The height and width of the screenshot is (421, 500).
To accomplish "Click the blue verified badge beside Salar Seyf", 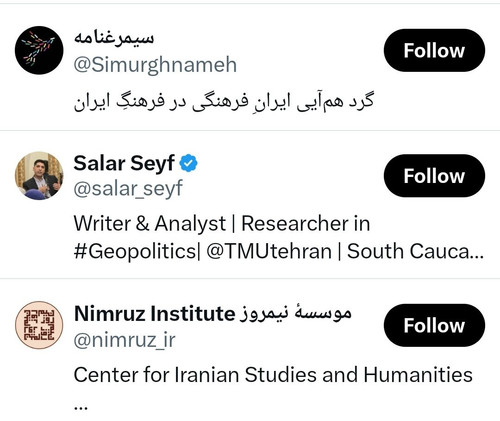I will pyautogui.click(x=189, y=163).
